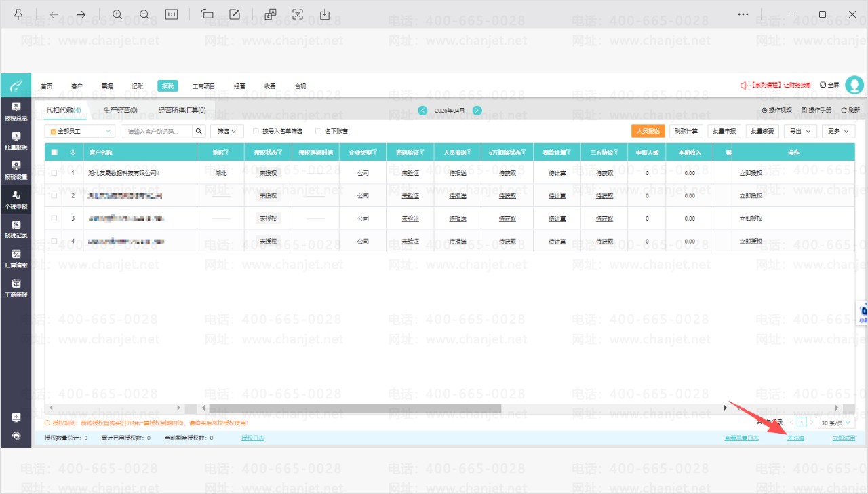The width and height of the screenshot is (868, 494).
Task: Click the 税款计算 button
Action: pos(686,131)
